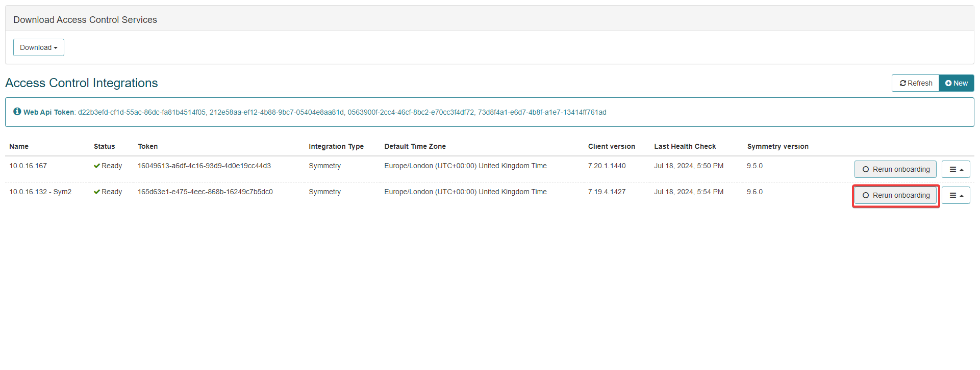Click the green Ready checkmark for 10.0.16.167
980x370 pixels.
tap(97, 166)
